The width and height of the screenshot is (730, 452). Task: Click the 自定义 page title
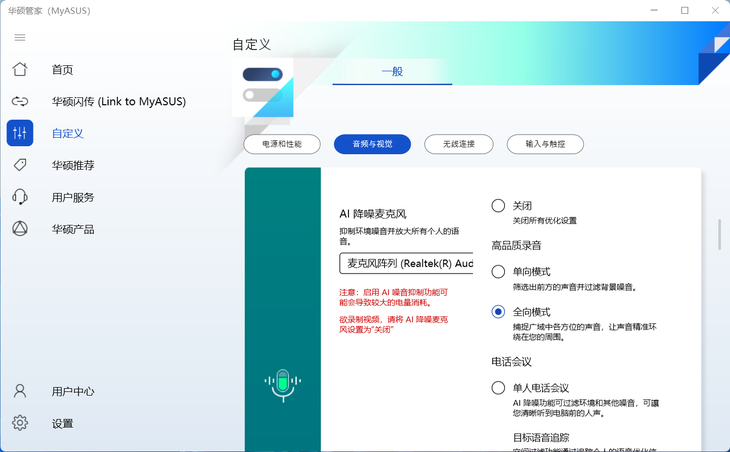click(x=251, y=45)
